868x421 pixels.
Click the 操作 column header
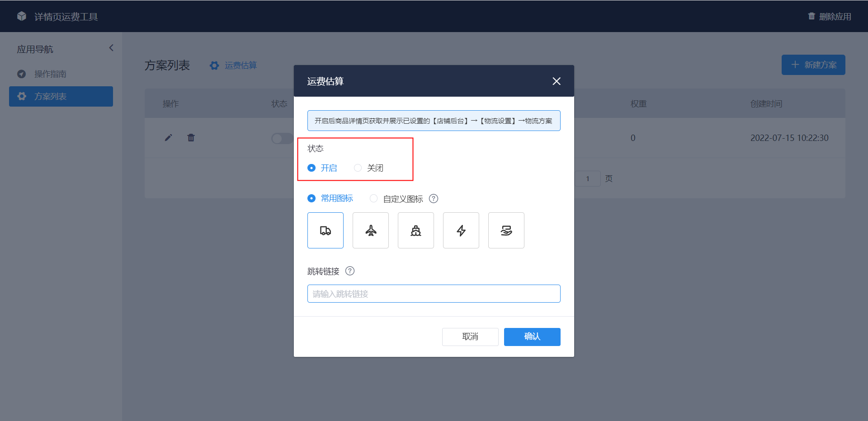(170, 104)
